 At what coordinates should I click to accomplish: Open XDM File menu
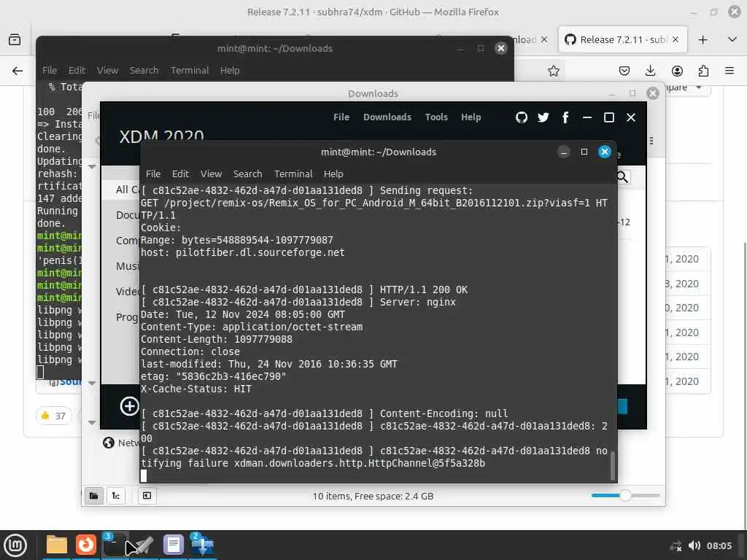click(341, 117)
